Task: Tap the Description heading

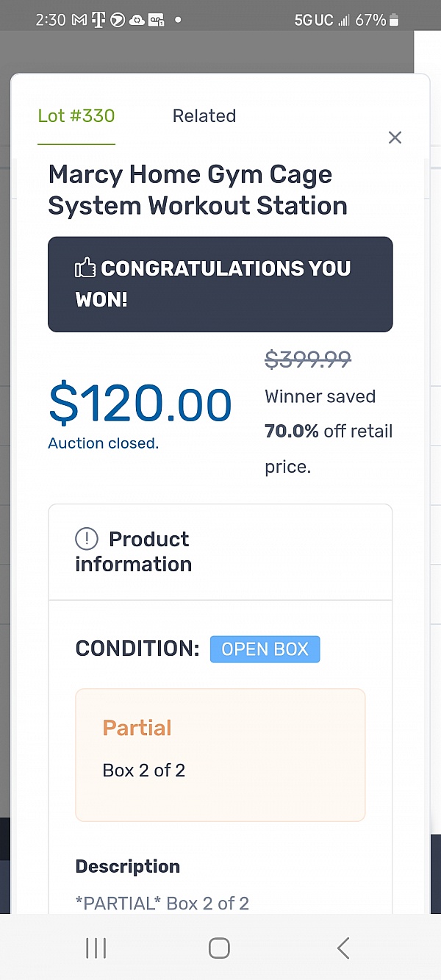Action: [x=127, y=866]
